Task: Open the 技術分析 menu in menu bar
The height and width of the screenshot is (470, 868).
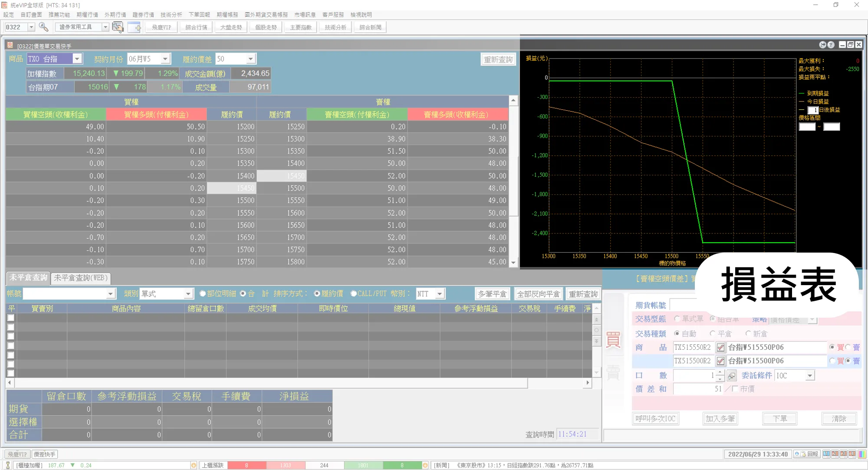Action: pos(171,15)
